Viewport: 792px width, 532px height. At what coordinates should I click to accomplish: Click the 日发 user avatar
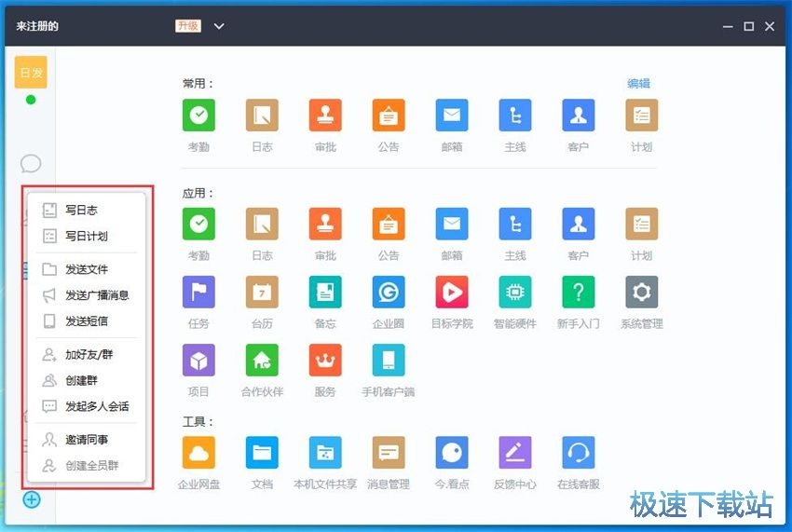click(31, 73)
